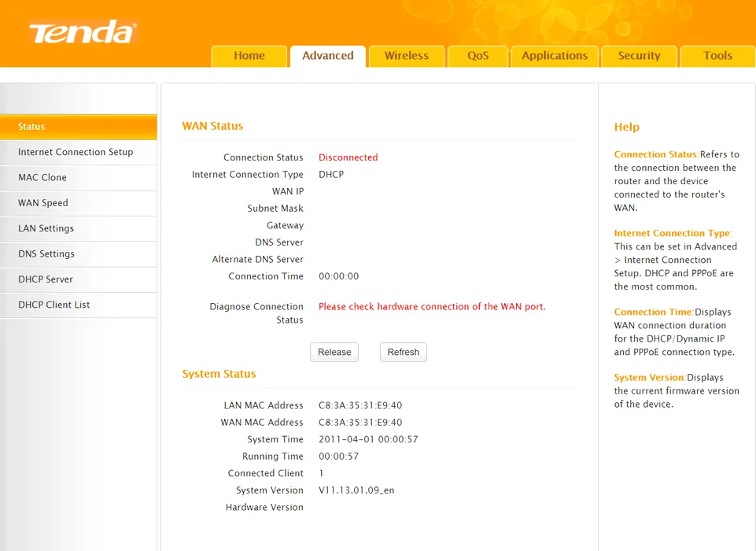Click the WAN port hardware warning message
The image size is (756, 551).
coord(432,306)
